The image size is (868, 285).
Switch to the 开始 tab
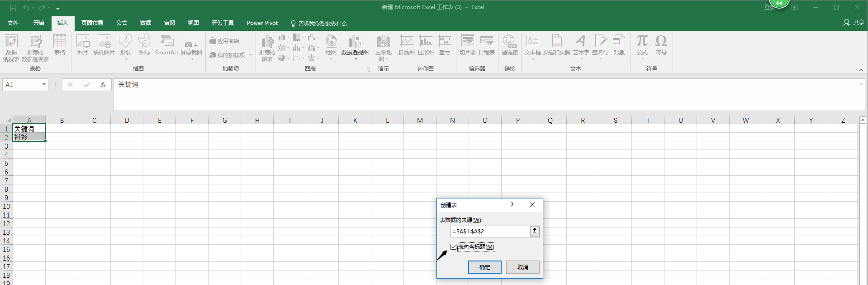39,23
